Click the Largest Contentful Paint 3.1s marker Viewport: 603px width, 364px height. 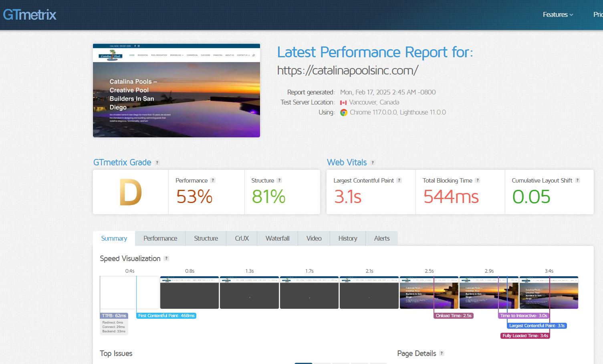(x=537, y=326)
